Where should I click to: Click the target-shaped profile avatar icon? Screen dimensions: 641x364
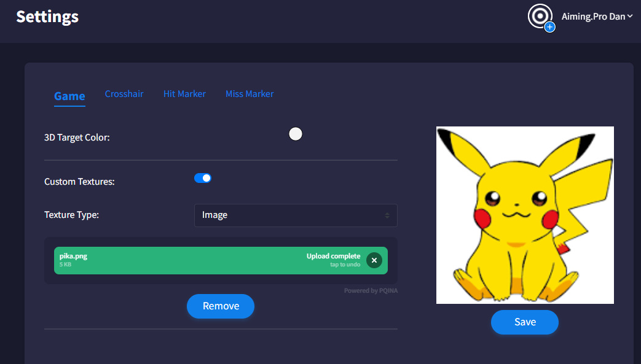[x=539, y=16]
